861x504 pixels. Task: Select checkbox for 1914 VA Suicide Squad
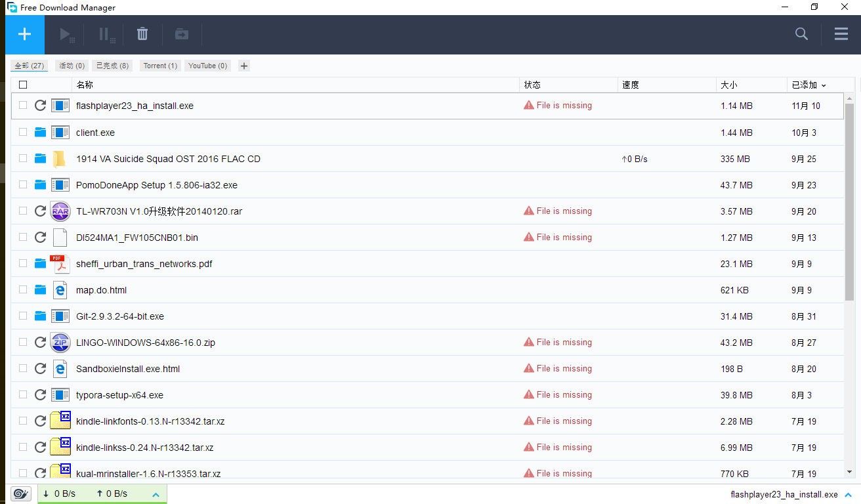point(23,159)
